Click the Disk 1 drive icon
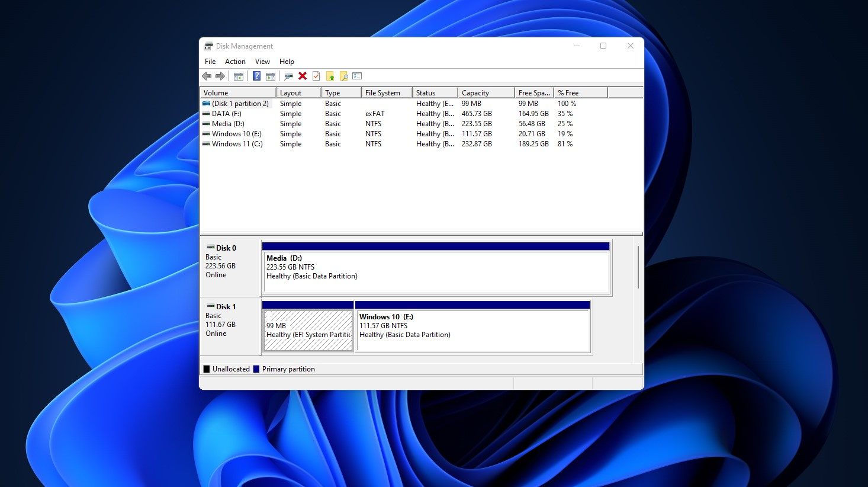 (x=210, y=306)
